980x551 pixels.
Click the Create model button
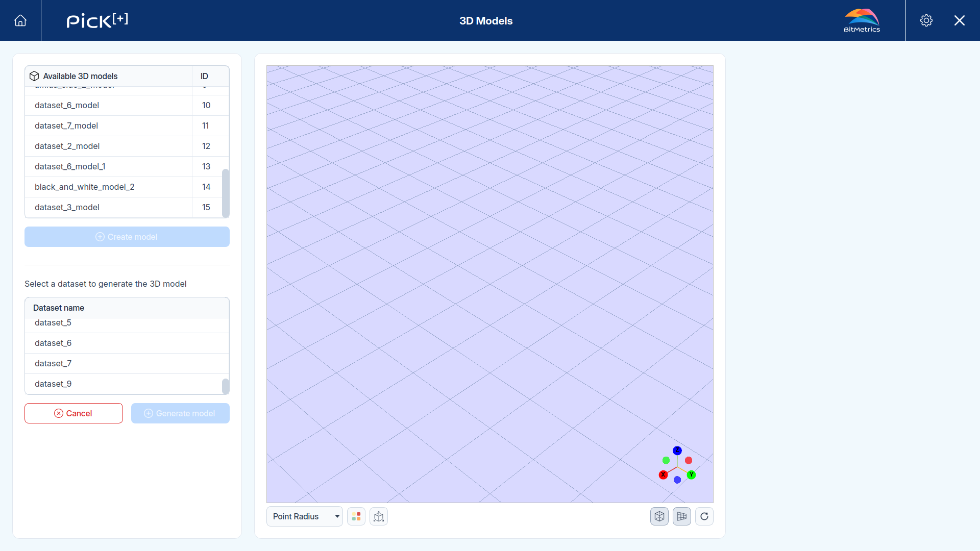pos(127,237)
